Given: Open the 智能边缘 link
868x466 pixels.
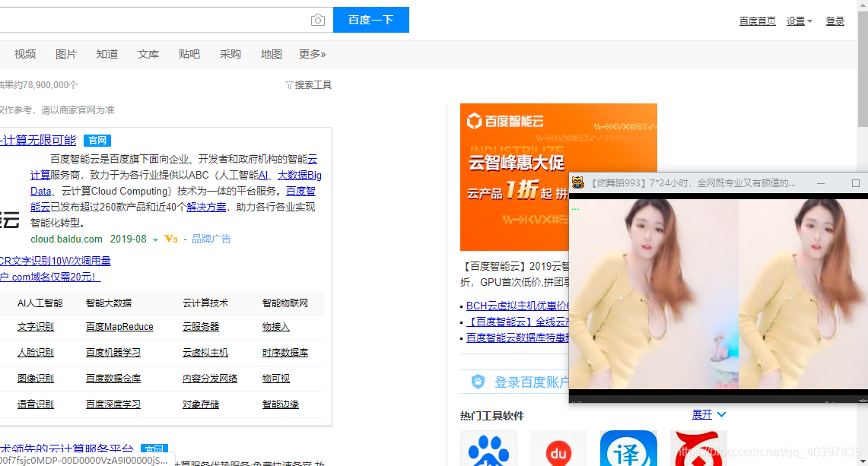Looking at the screenshot, I should (281, 404).
